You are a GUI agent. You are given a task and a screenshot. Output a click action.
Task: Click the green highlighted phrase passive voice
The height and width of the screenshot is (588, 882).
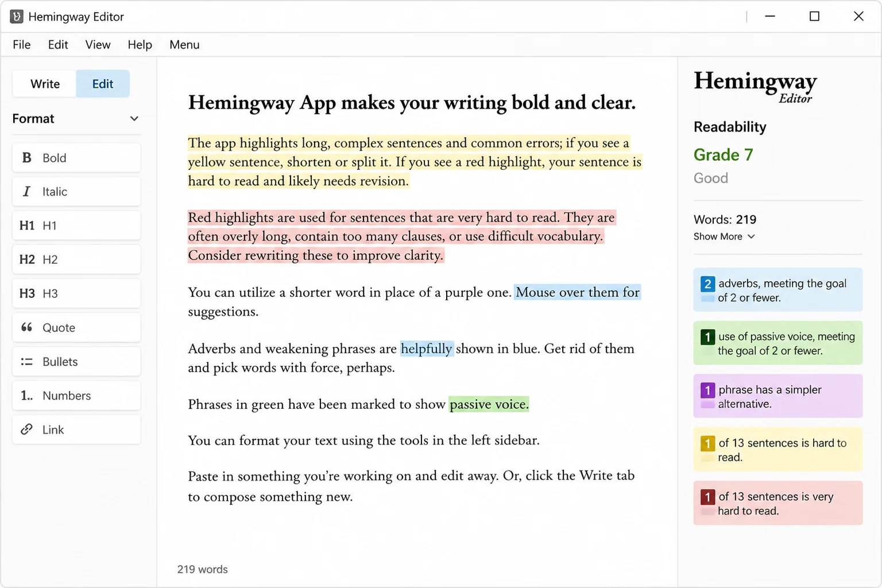pos(489,404)
